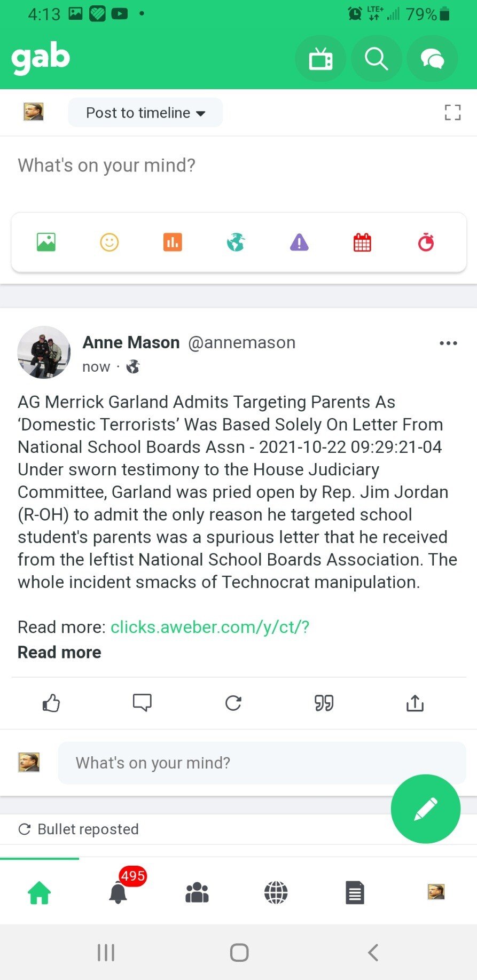
Task: Expand composer to full screen
Action: click(452, 112)
